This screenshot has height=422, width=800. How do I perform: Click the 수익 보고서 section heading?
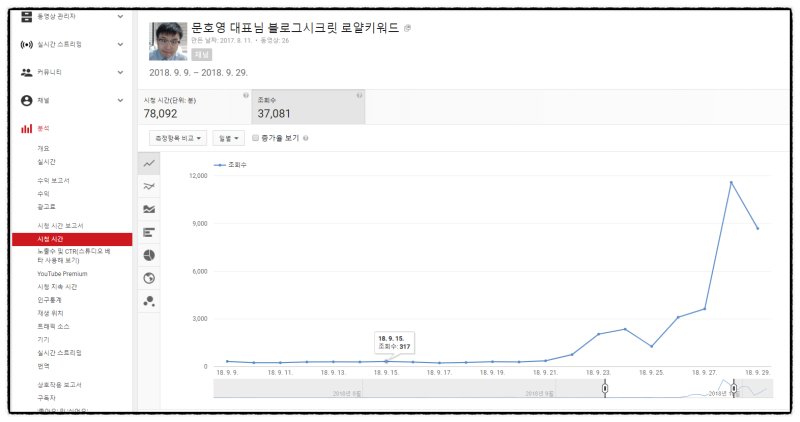tap(53, 181)
